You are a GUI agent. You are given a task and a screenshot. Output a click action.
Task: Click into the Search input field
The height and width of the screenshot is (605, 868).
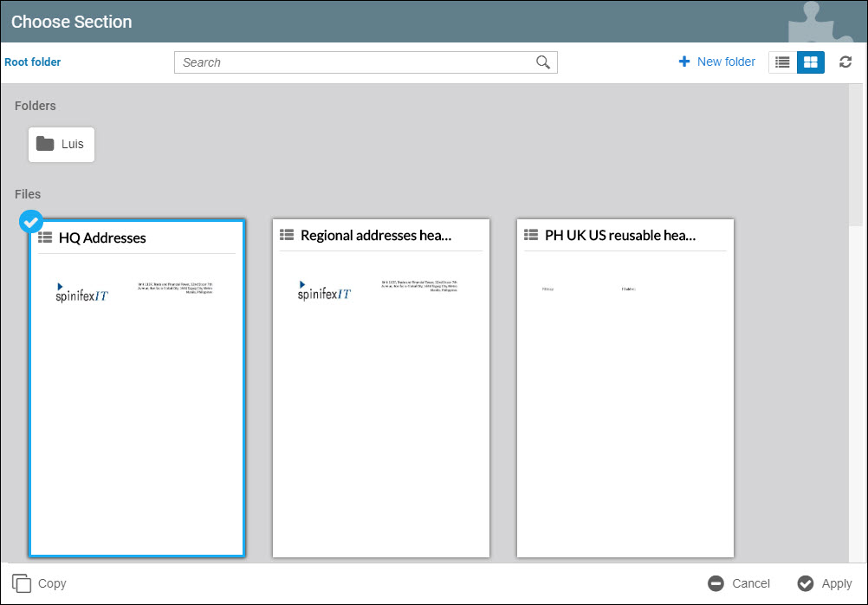[355, 62]
